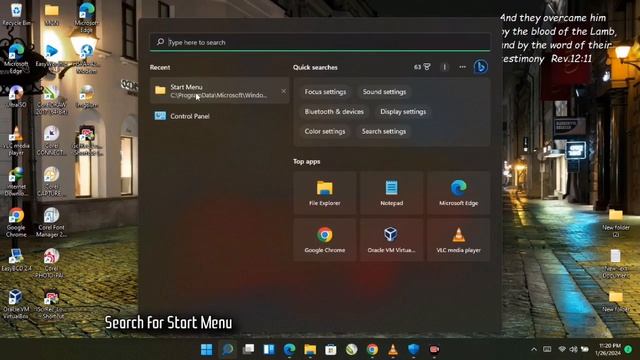Open the screen recorder icon on taskbar
This screenshot has width=640, height=360.
[x=434, y=349]
